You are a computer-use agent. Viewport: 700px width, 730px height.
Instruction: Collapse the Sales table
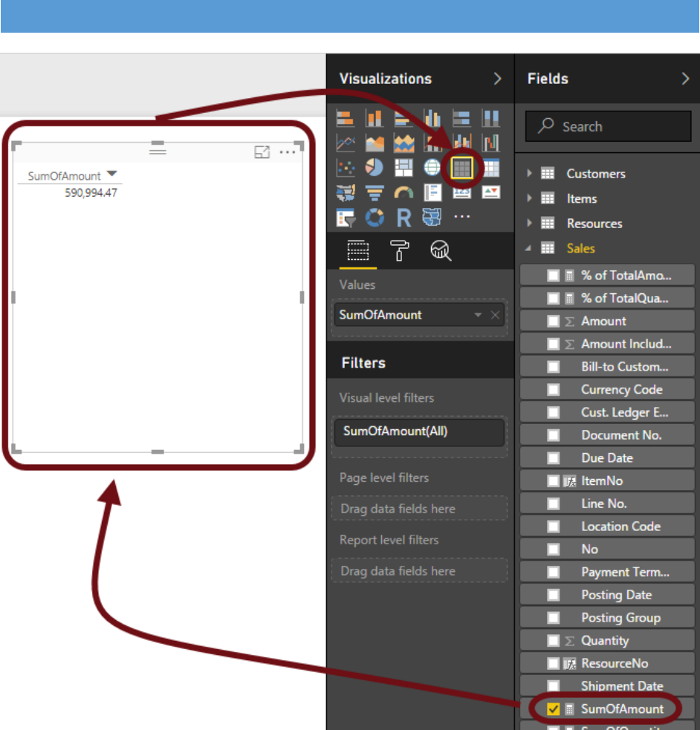(x=528, y=248)
